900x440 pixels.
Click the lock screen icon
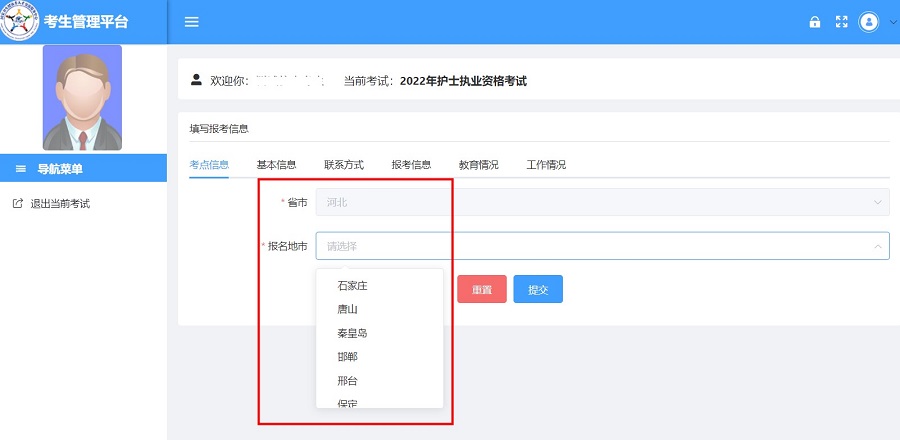(815, 22)
